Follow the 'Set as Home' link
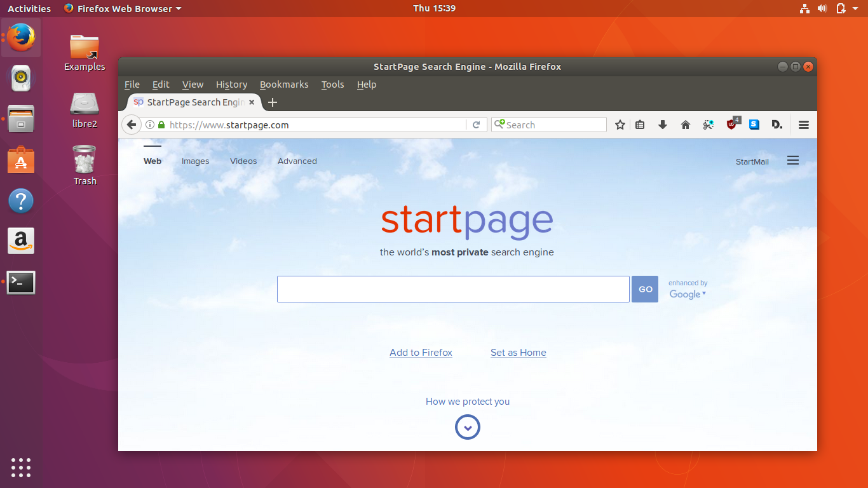Image resolution: width=868 pixels, height=488 pixels. click(x=519, y=353)
